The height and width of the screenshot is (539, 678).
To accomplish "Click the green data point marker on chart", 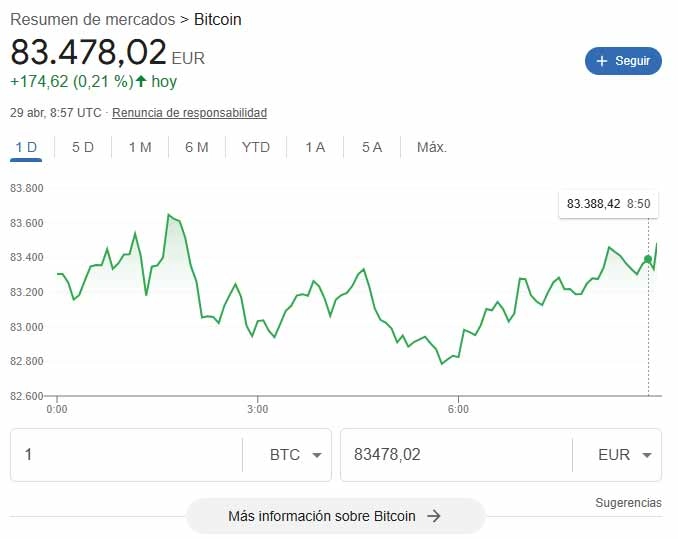I will [x=648, y=260].
